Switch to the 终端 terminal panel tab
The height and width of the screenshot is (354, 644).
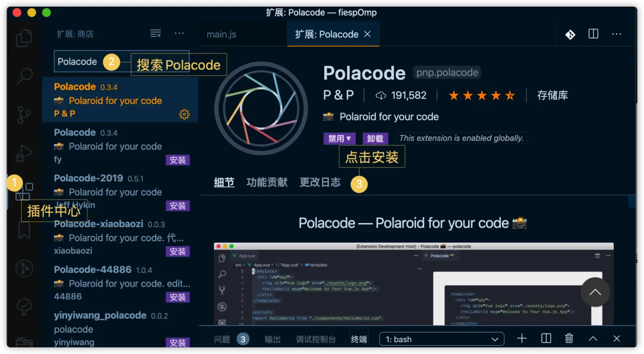point(359,339)
